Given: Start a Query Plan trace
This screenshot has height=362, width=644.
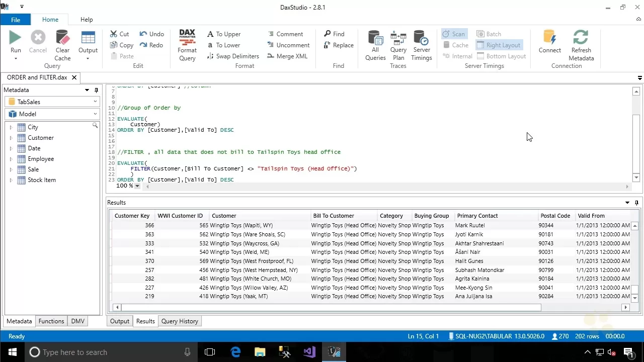Looking at the screenshot, I should pos(398,44).
